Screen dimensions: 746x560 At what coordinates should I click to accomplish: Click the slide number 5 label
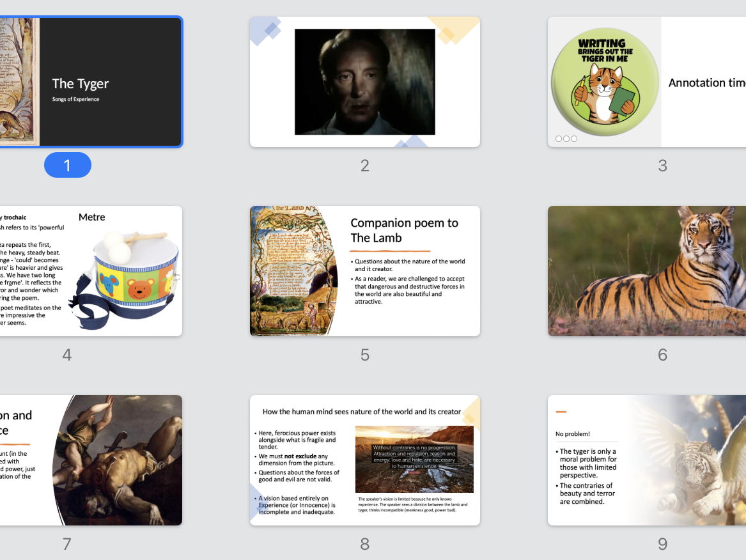coord(365,354)
